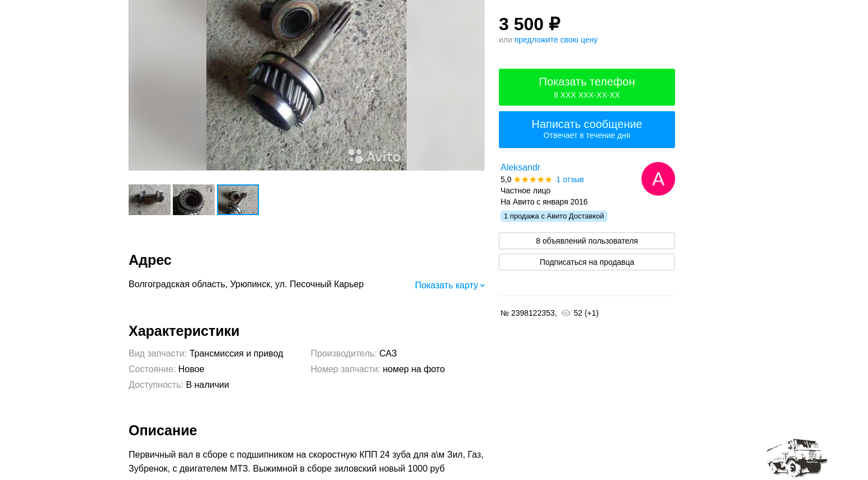Click the 8 объявлений пользователя button

[587, 241]
